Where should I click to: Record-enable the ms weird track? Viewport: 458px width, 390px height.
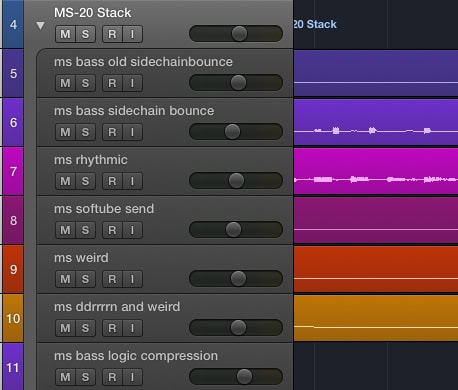click(112, 279)
